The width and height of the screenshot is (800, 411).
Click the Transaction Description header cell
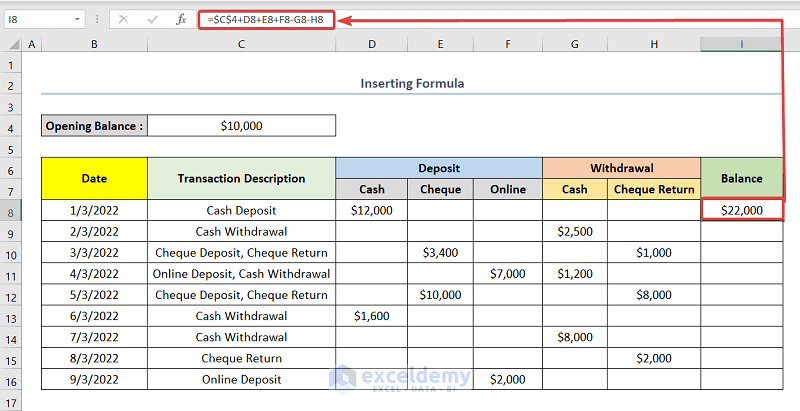click(241, 178)
